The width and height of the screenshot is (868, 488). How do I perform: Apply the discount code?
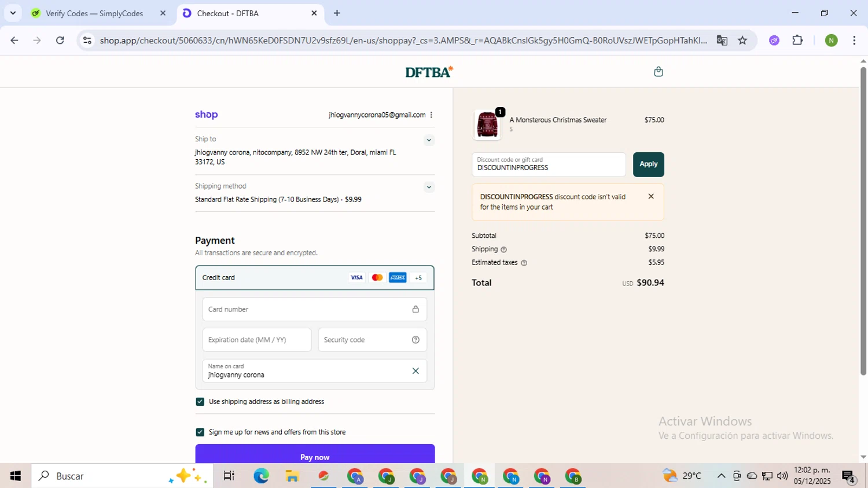[x=648, y=164]
